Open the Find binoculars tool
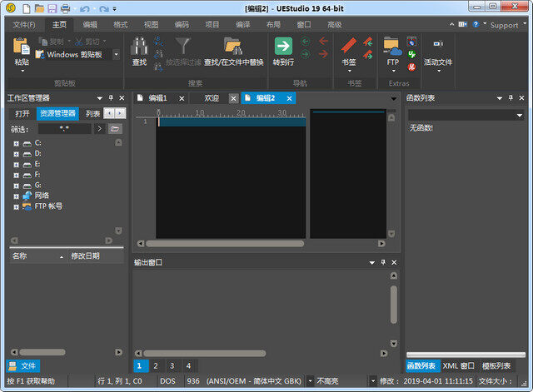The height and width of the screenshot is (392, 533). coord(139,46)
